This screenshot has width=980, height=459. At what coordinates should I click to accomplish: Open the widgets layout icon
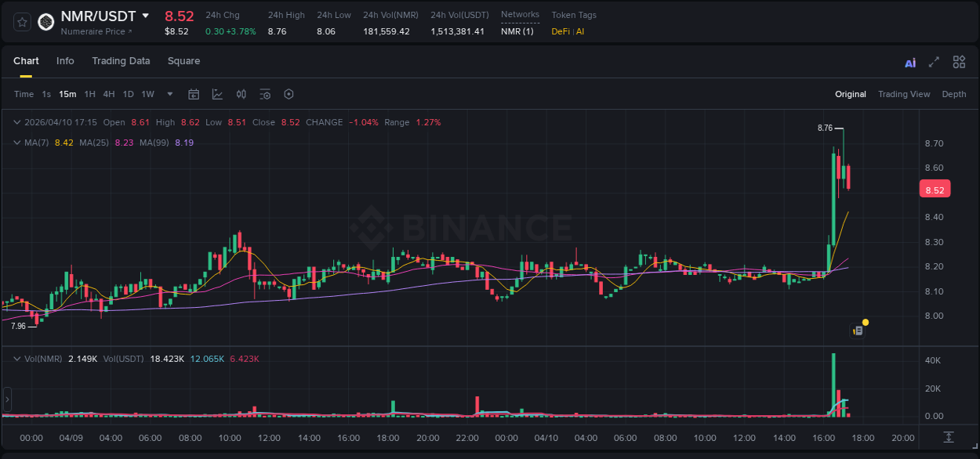(959, 61)
